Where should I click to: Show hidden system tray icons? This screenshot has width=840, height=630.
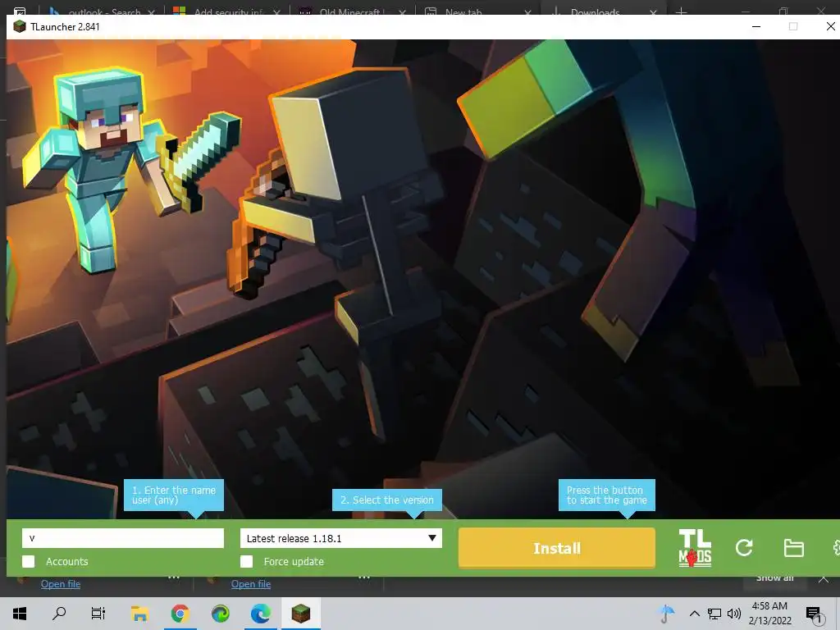pos(694,614)
